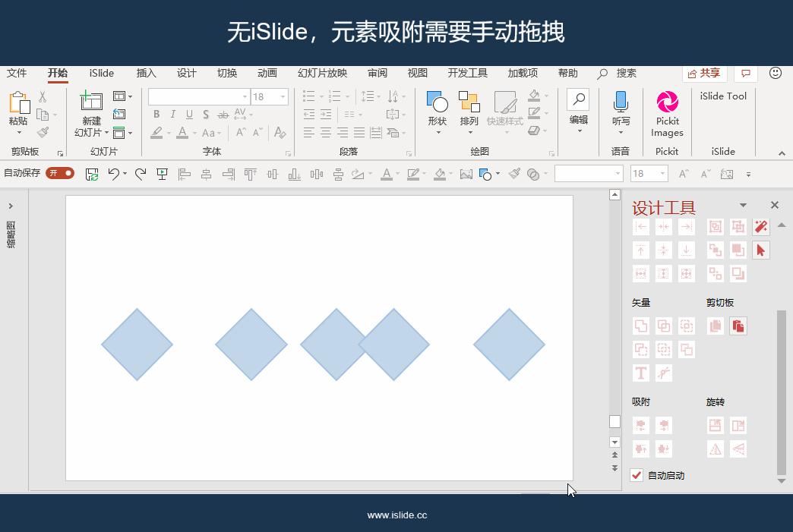Click the text highlight color icon

[156, 132]
